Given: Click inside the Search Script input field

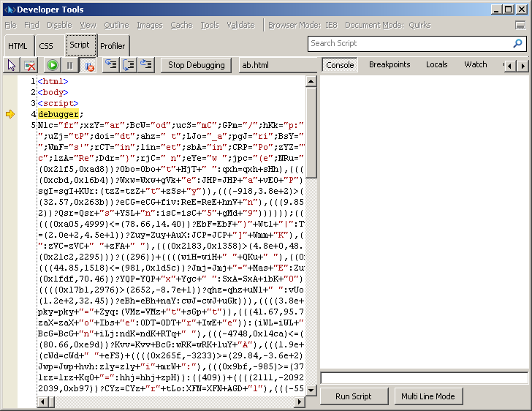Looking at the screenshot, I should click(409, 44).
